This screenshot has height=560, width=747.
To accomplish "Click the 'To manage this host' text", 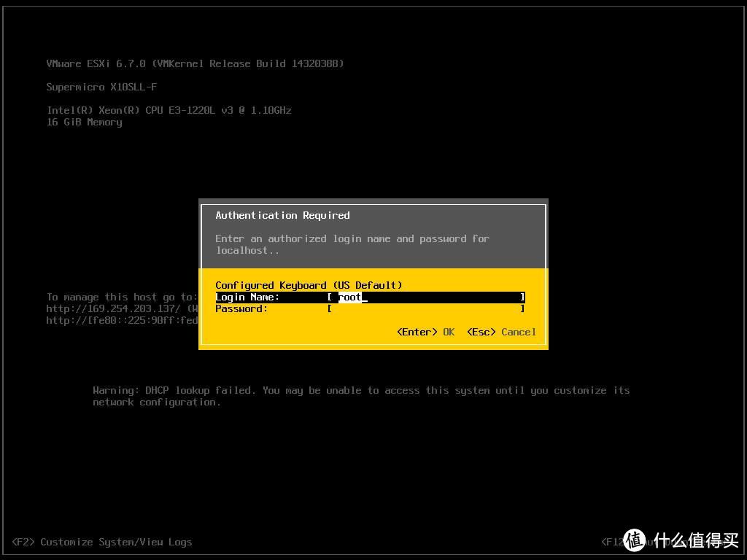I will (x=121, y=297).
